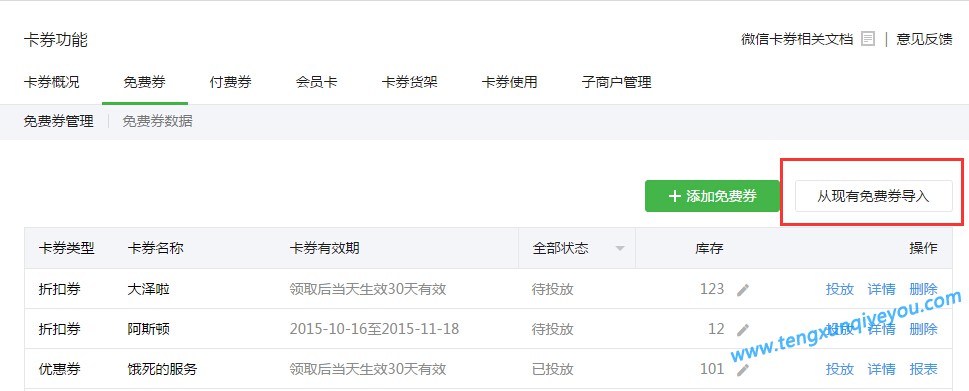Open the 卡券使用 tab

point(509,82)
